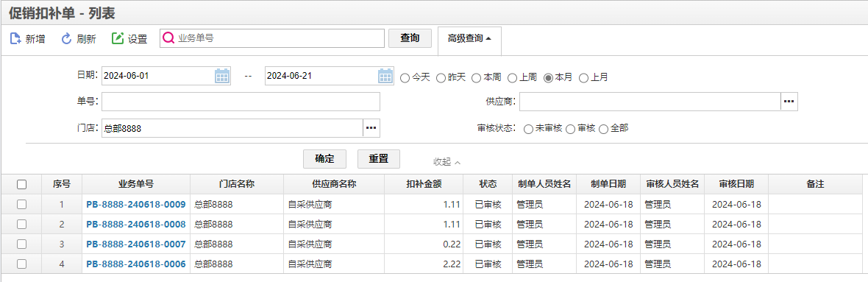
Task: Focus the 单号 input field
Action: click(x=241, y=102)
